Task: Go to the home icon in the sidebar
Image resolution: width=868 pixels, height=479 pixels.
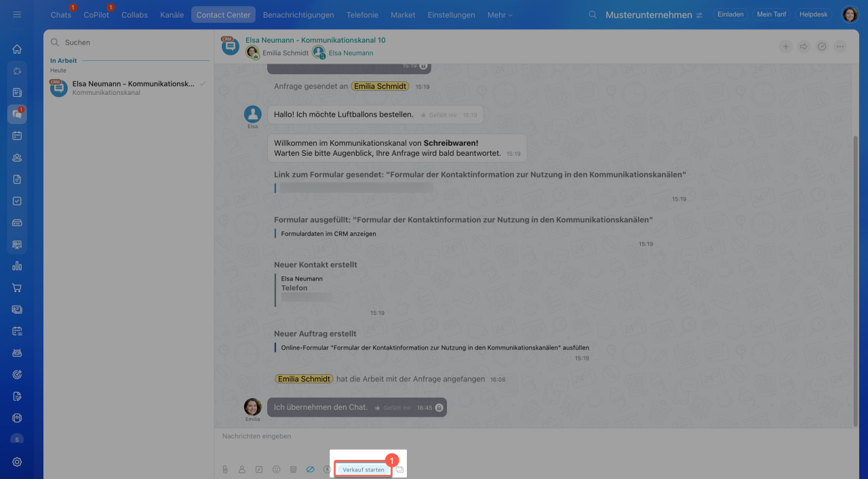Action: click(17, 49)
